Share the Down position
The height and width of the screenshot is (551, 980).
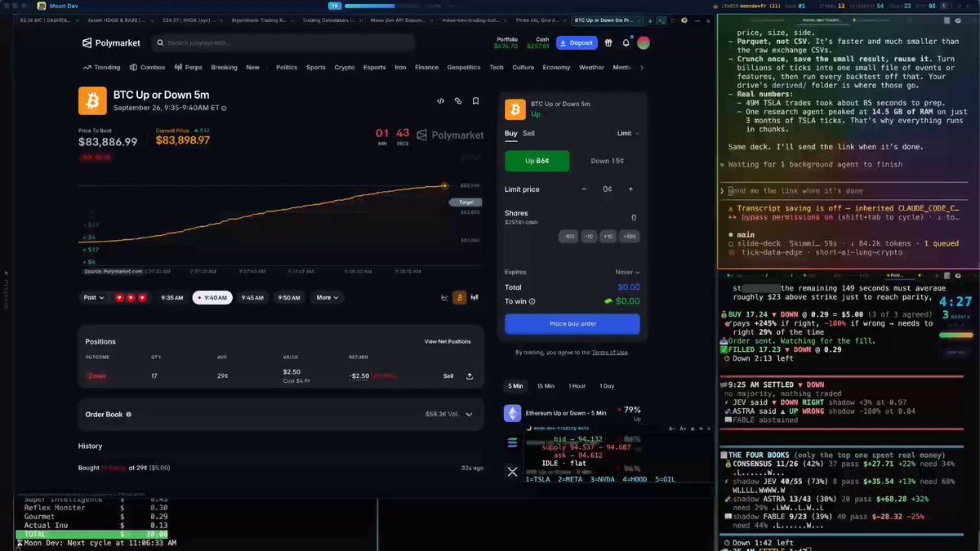point(470,376)
